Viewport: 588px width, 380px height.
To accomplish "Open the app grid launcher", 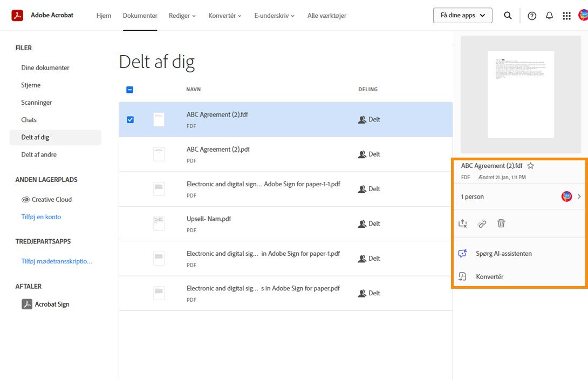I will tap(566, 16).
